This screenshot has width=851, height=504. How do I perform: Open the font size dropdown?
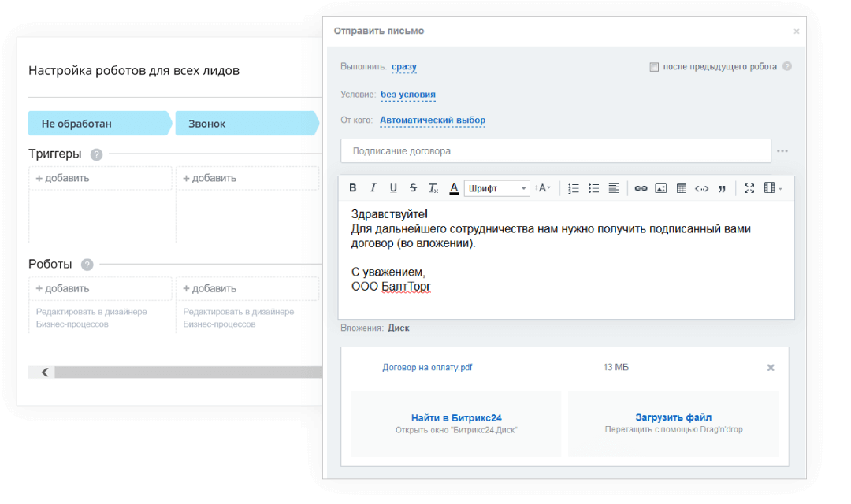543,187
